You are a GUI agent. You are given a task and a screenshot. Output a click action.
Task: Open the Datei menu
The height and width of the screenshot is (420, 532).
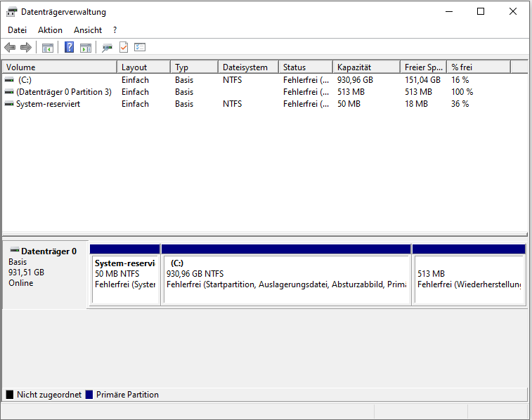click(x=17, y=30)
